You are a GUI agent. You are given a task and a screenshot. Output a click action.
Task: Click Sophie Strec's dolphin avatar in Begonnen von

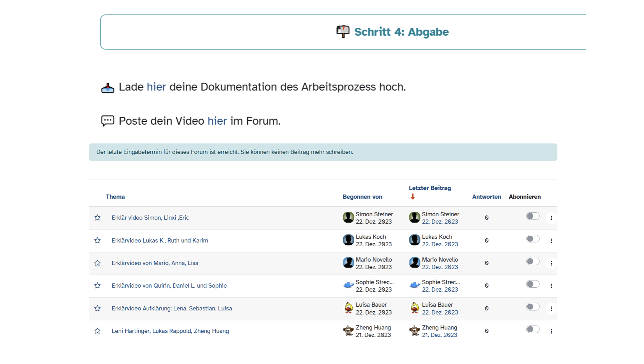pos(348,285)
